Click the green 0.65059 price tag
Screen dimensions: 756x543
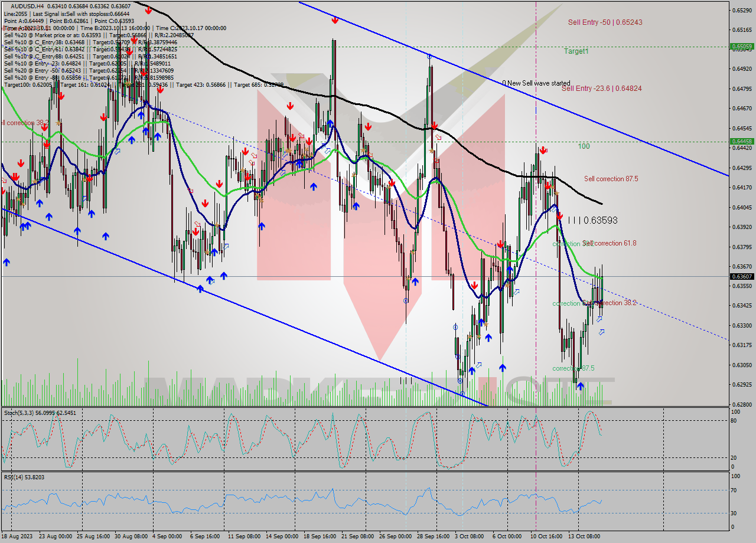pos(742,46)
